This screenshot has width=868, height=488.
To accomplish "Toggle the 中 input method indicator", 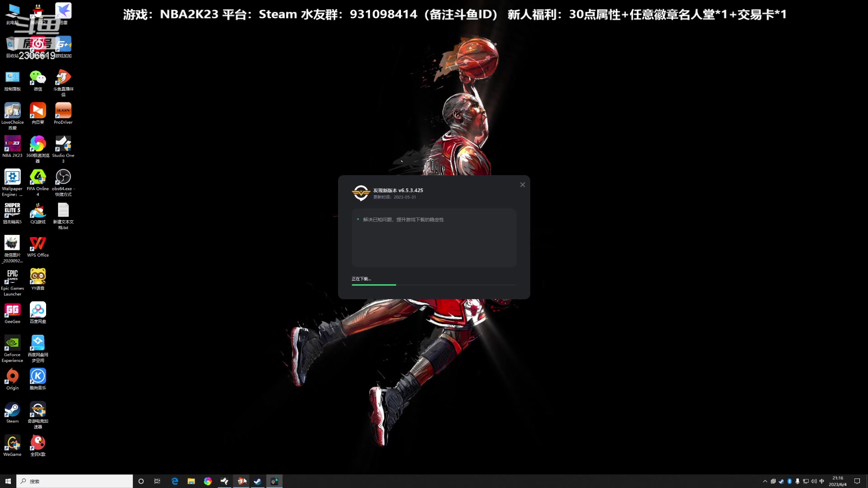I will pos(822,481).
